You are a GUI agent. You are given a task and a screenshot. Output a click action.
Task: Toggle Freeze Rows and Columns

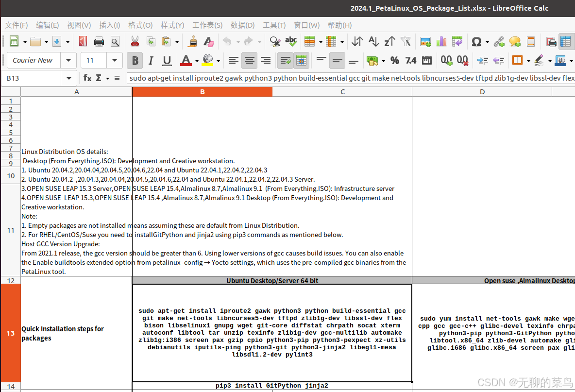[x=566, y=41]
